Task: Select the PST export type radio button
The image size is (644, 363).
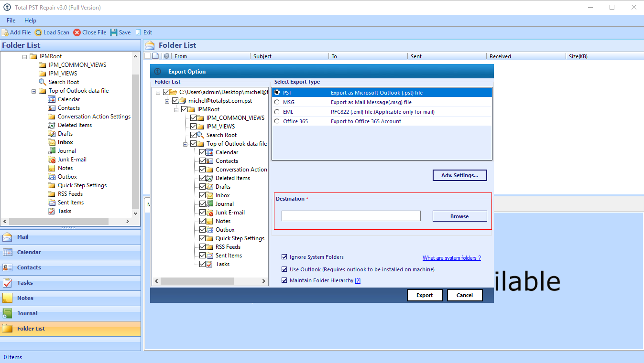Action: click(x=277, y=93)
